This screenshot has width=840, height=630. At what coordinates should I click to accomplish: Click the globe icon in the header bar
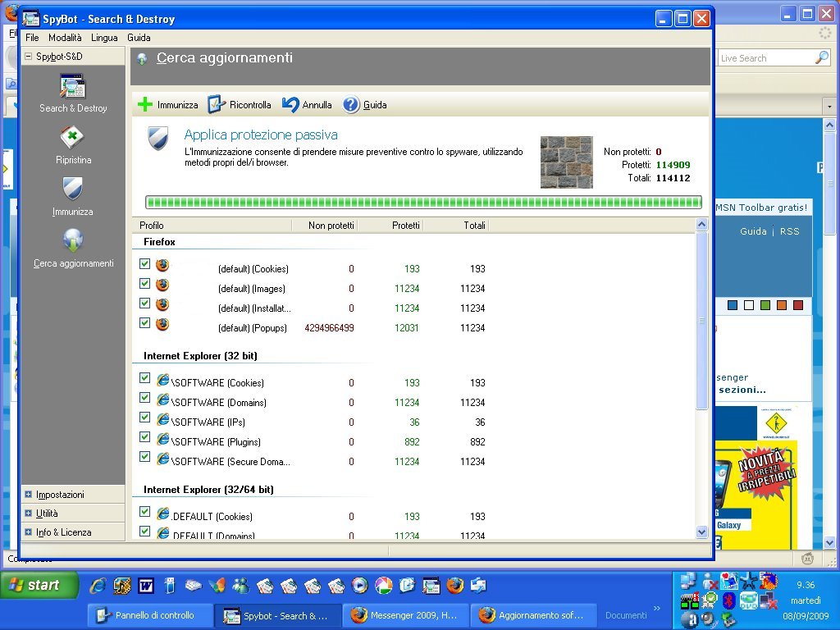point(142,58)
